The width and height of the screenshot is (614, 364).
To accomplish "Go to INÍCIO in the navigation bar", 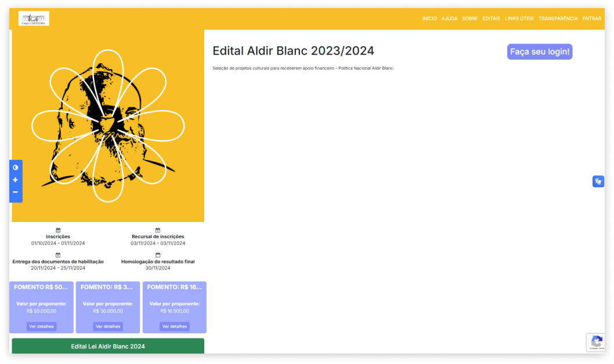I will [429, 19].
